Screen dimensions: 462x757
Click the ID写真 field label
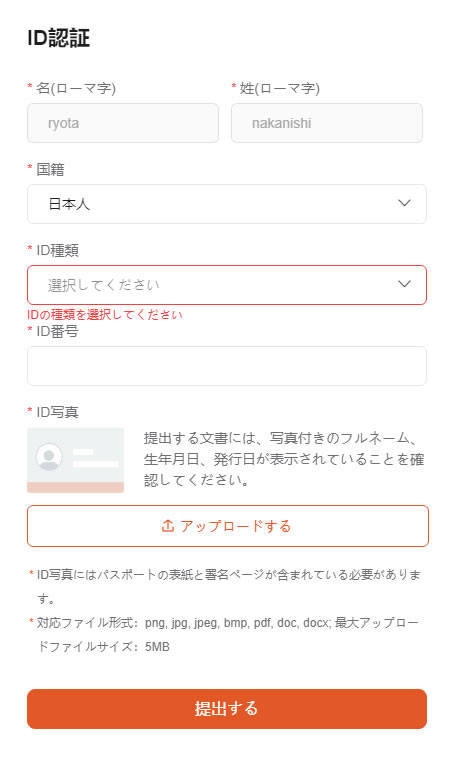tap(57, 412)
